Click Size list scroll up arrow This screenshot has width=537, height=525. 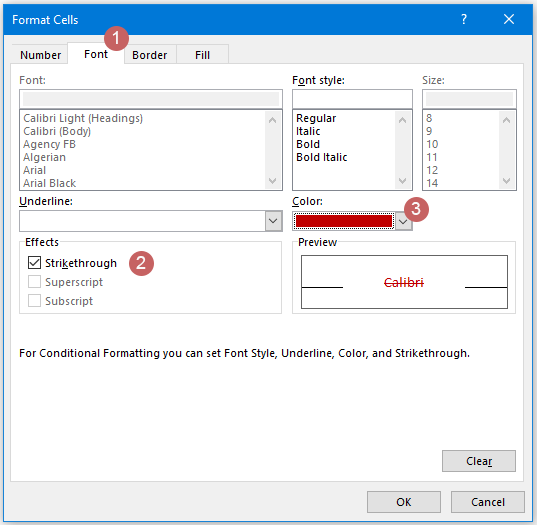click(x=507, y=120)
